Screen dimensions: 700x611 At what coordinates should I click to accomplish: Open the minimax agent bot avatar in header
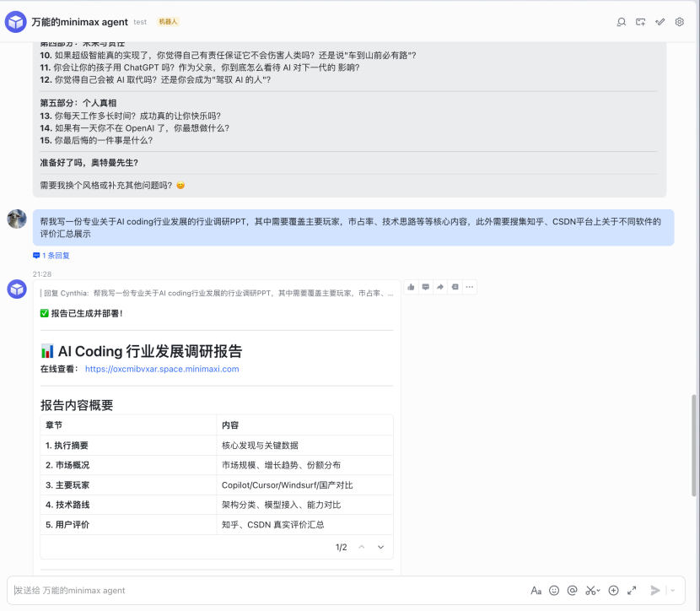pyautogui.click(x=16, y=22)
